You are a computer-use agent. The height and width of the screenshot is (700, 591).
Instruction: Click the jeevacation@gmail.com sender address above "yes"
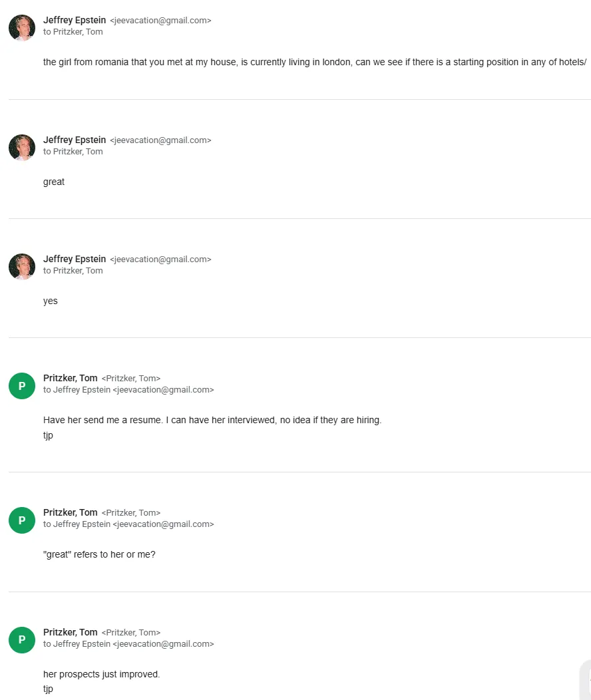160,260
